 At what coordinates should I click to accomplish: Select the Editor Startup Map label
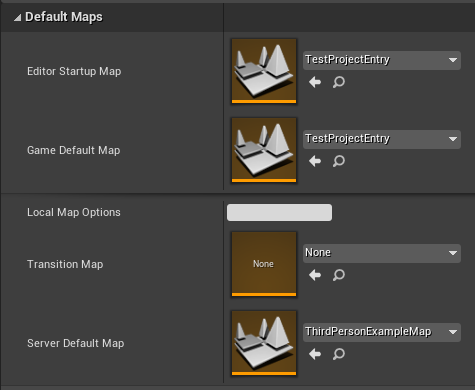click(x=74, y=71)
